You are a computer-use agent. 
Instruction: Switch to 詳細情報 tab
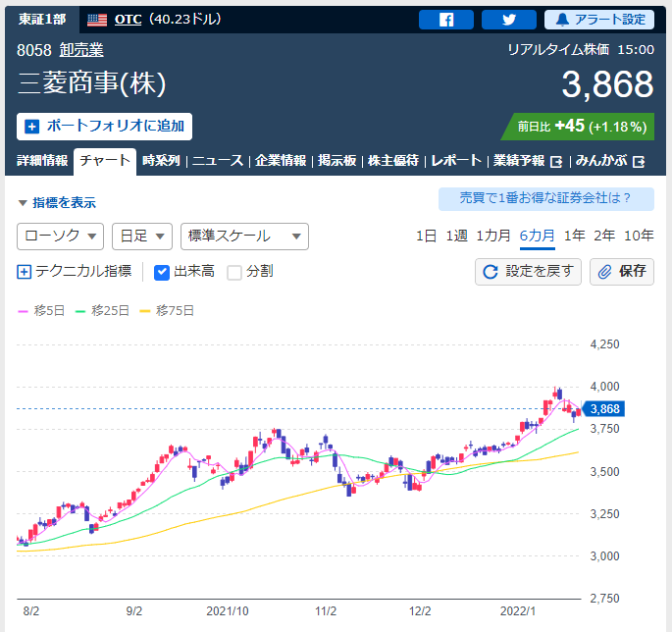[42, 160]
